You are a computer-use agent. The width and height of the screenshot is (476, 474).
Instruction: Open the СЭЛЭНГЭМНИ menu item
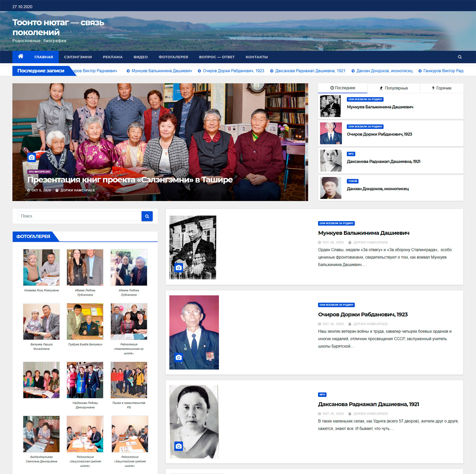78,57
